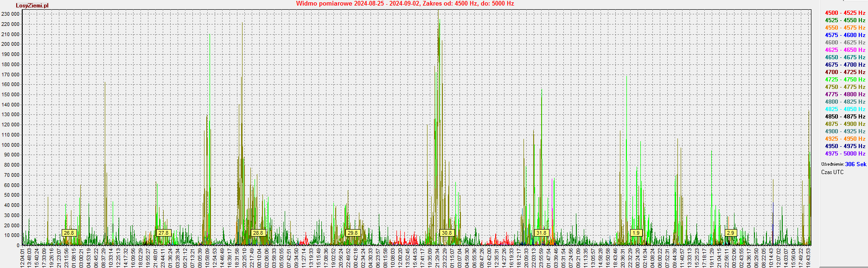Click the 2.9 date marker near the right

pyautogui.click(x=730, y=233)
